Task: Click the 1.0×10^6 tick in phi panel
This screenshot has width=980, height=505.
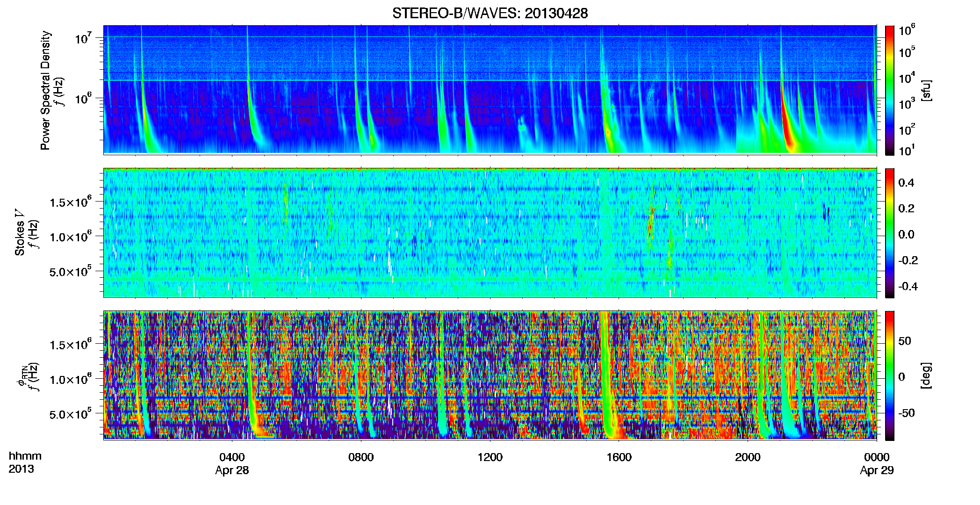Action: pos(71,379)
